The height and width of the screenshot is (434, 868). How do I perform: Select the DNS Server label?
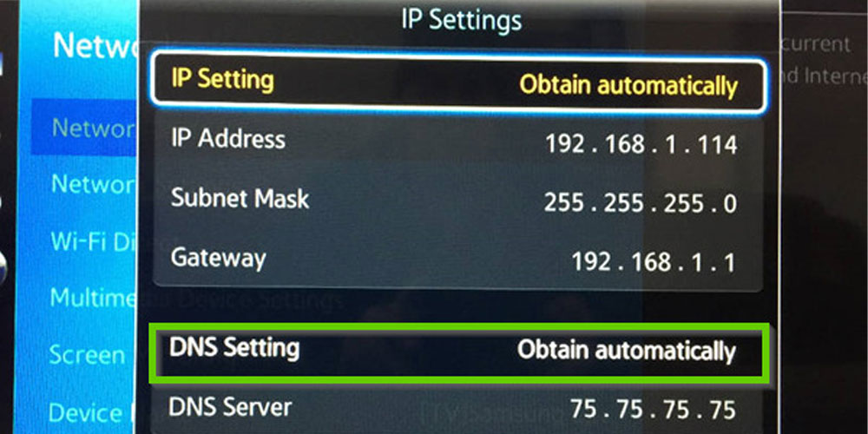pos(230,407)
